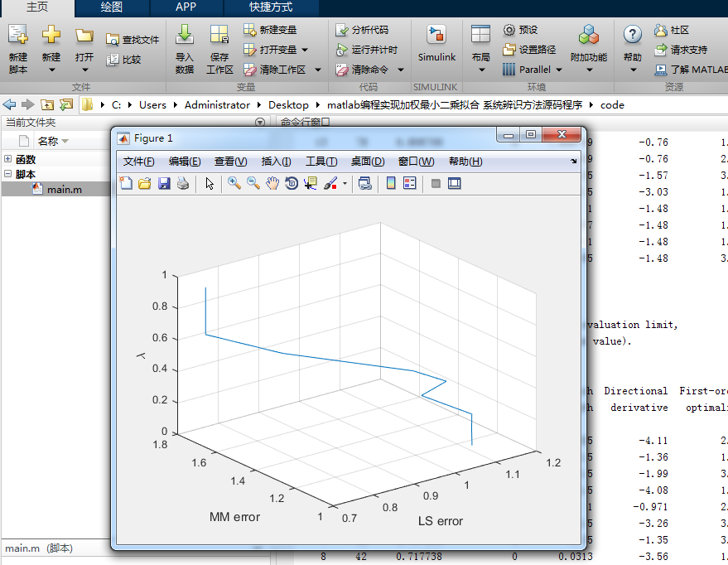This screenshot has height=565, width=728.
Task: Open Add-Ons (附加功能) dropdown arrow
Action: coord(590,70)
